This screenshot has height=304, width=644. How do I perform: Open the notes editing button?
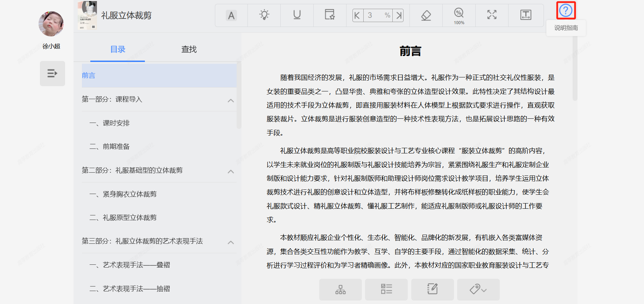pos(433,289)
